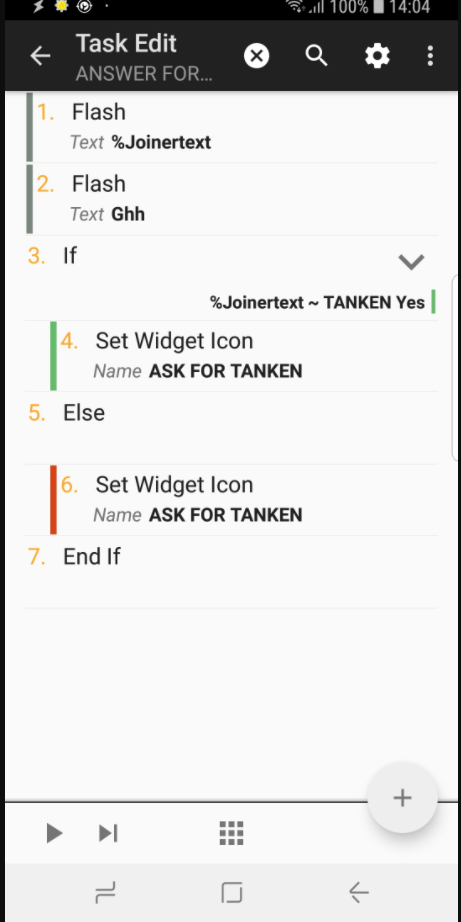Open action 2 Flash Ghh
Screen dimensions: 461x922
coord(232,199)
